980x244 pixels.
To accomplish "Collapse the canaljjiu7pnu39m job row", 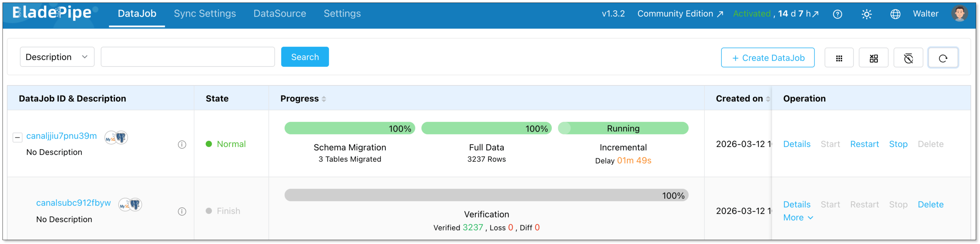I will [x=18, y=137].
